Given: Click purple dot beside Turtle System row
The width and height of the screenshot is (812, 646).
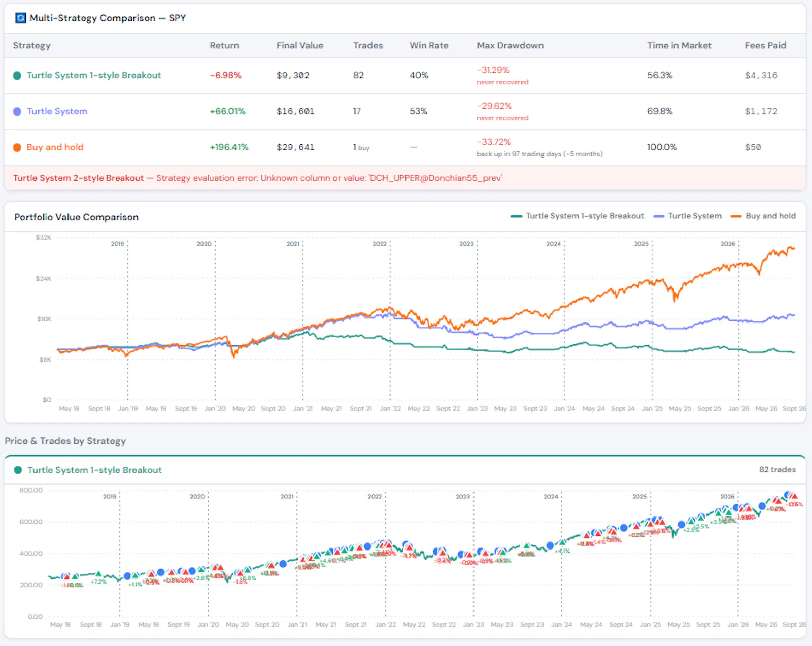Looking at the screenshot, I should coord(17,112).
